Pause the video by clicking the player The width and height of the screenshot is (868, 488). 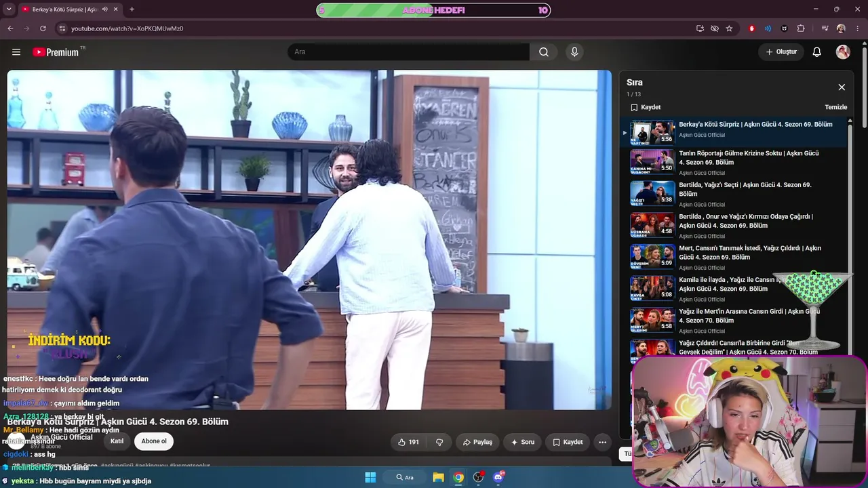click(x=309, y=240)
